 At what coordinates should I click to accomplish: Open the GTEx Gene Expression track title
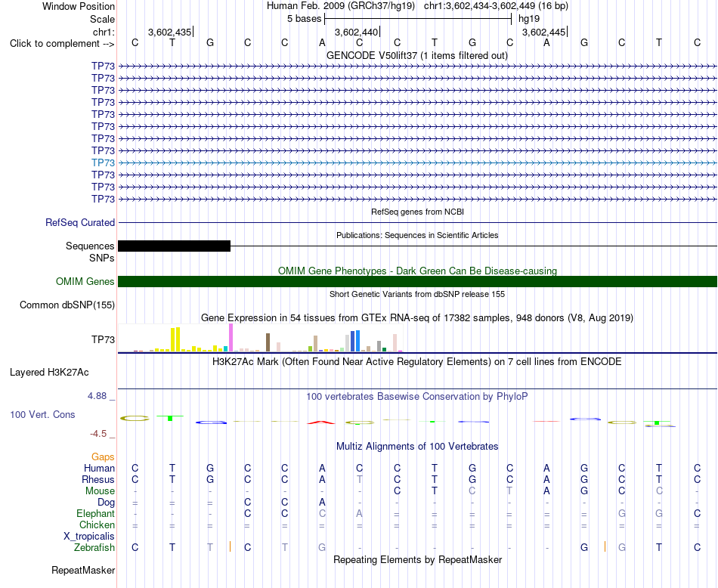(417, 318)
